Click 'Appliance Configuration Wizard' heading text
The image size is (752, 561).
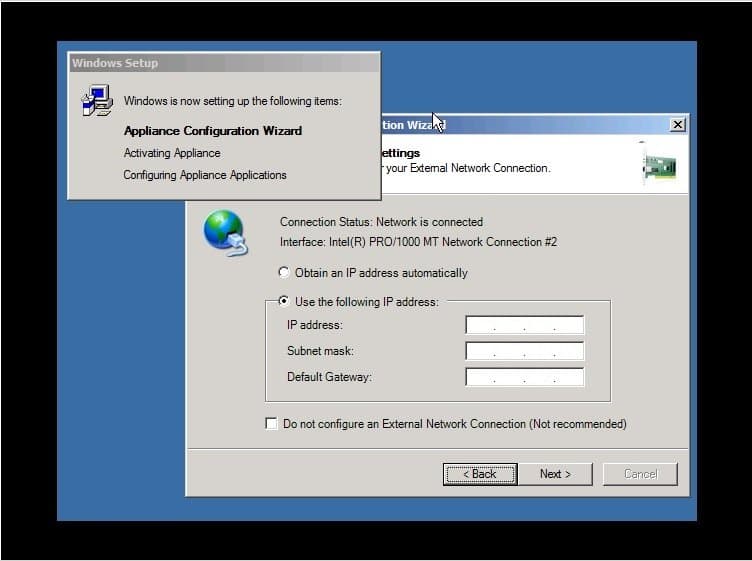(x=213, y=131)
